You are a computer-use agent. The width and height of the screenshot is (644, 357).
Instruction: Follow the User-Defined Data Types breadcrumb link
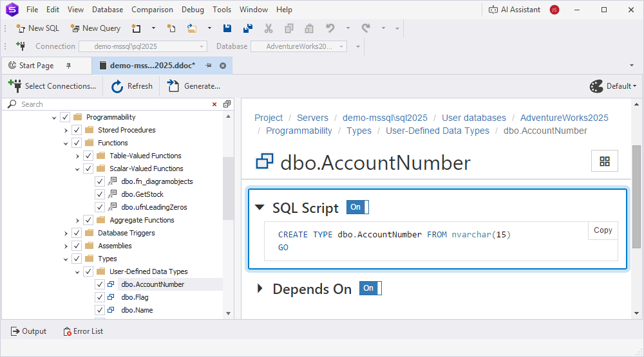(437, 131)
